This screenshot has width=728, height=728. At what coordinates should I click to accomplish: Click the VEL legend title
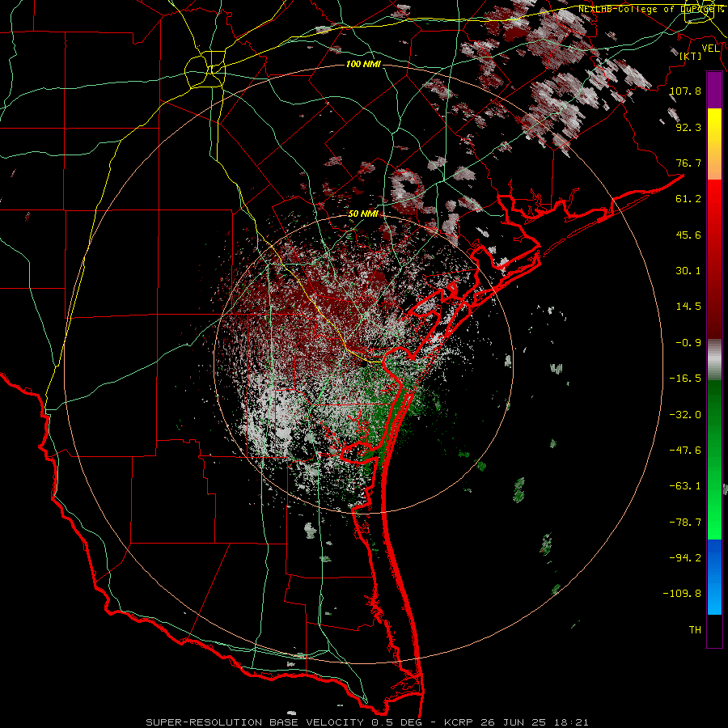[x=710, y=49]
